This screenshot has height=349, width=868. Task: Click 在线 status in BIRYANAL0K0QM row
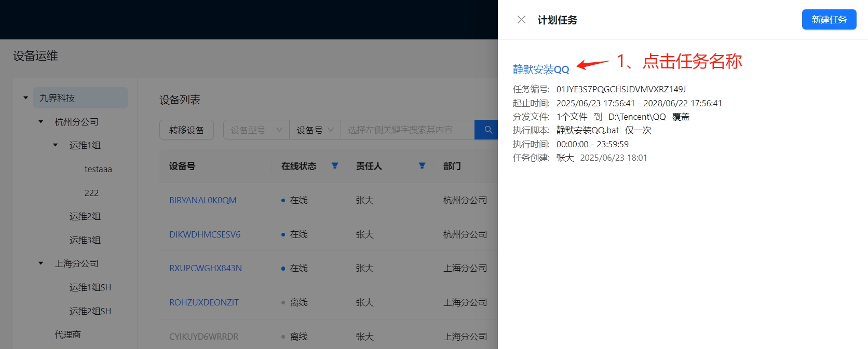coord(299,200)
